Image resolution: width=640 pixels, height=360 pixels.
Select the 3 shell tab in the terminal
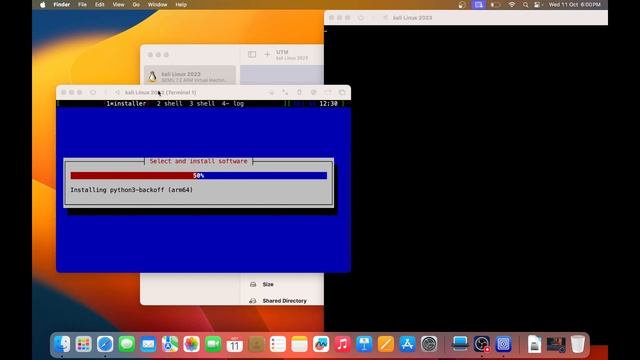(202, 104)
